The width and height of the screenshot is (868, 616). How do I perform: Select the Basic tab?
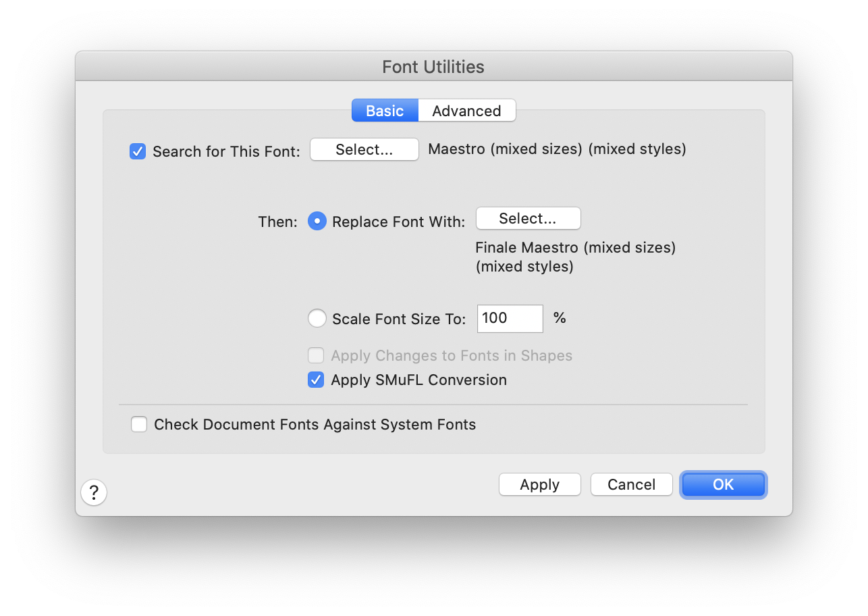(384, 110)
